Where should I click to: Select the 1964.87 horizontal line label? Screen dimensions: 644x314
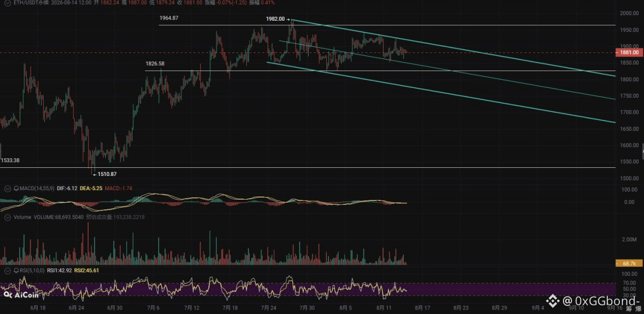tap(169, 18)
